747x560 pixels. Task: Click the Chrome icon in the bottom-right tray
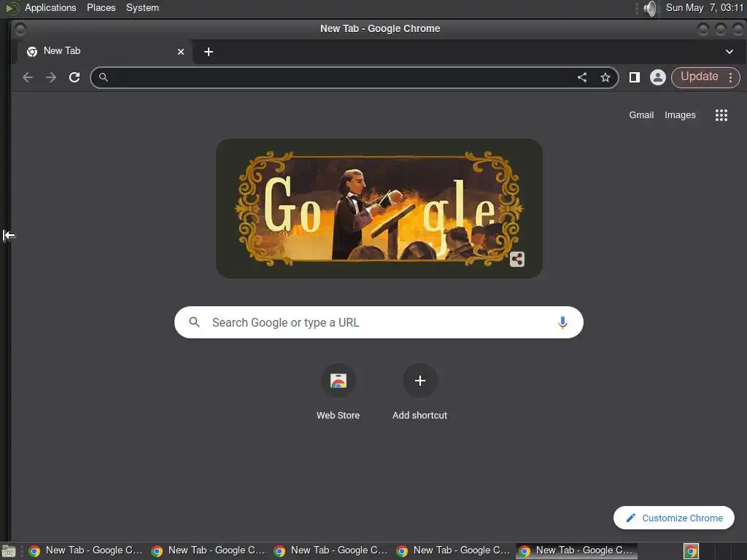tap(691, 551)
